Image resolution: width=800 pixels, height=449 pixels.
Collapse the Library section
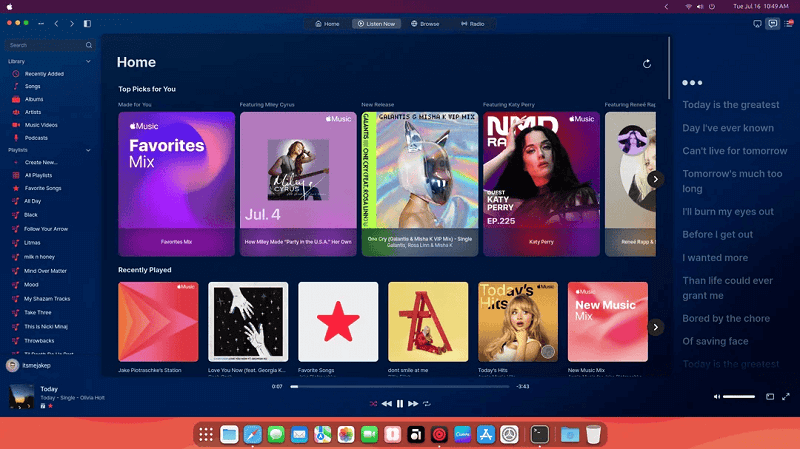[88, 61]
